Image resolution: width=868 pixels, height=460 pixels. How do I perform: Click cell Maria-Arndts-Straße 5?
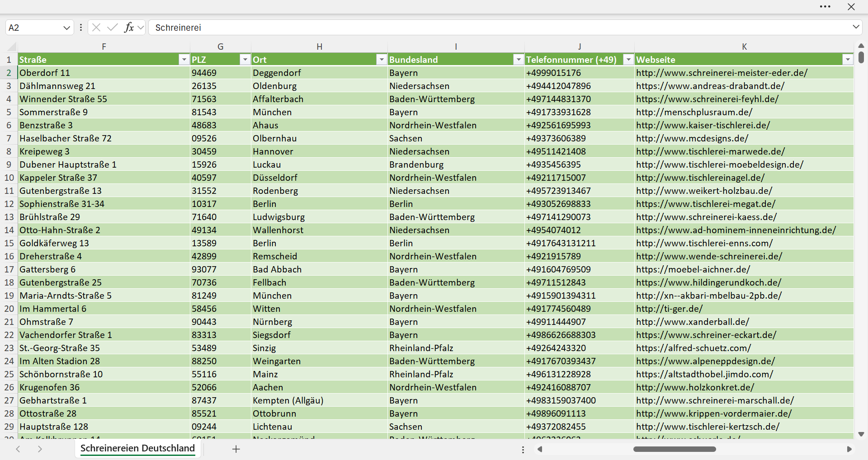(x=104, y=296)
